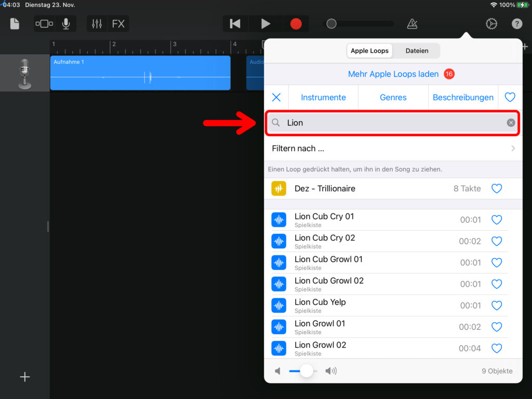Open the help question mark
Image resolution: width=532 pixels, height=399 pixels.
(x=516, y=24)
